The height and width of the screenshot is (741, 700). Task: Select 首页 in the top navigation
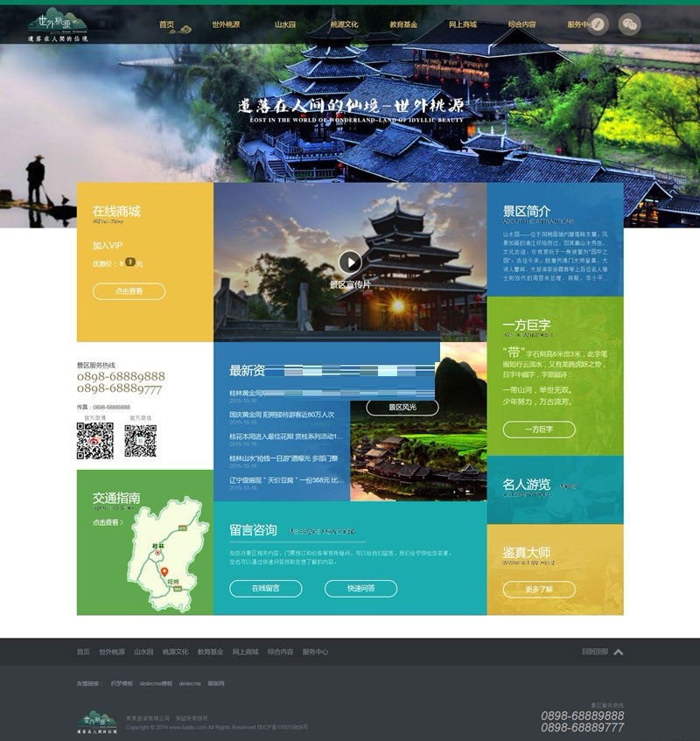tap(166, 24)
